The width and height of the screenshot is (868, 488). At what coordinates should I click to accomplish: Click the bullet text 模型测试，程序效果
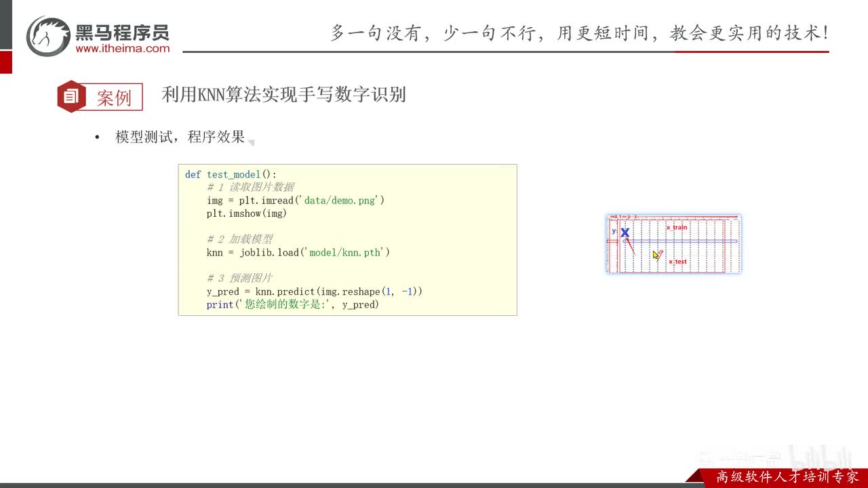click(180, 137)
